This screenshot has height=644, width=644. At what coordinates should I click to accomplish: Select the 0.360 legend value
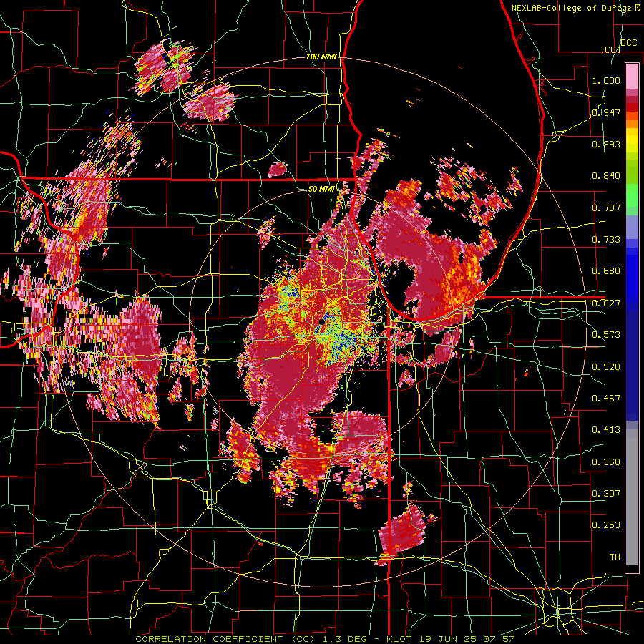tap(606, 462)
